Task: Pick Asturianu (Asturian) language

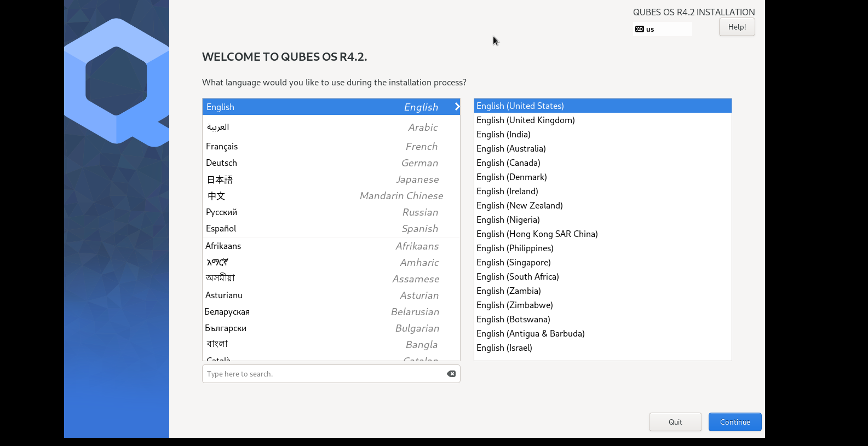Action: [331, 296]
